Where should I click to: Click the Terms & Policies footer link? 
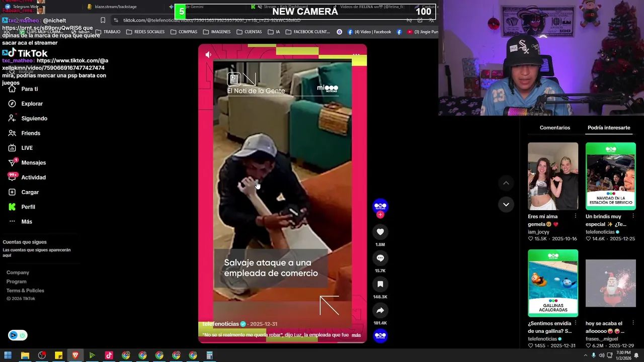25,291
